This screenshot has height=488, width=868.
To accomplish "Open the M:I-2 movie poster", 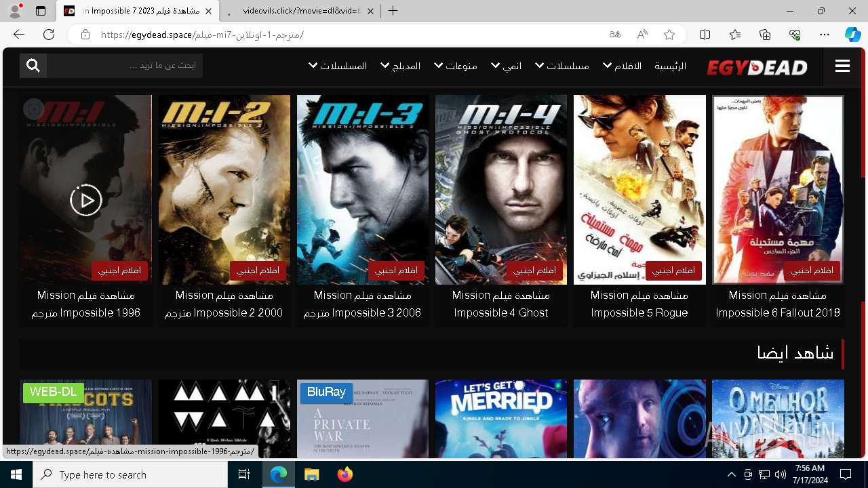I will (224, 189).
